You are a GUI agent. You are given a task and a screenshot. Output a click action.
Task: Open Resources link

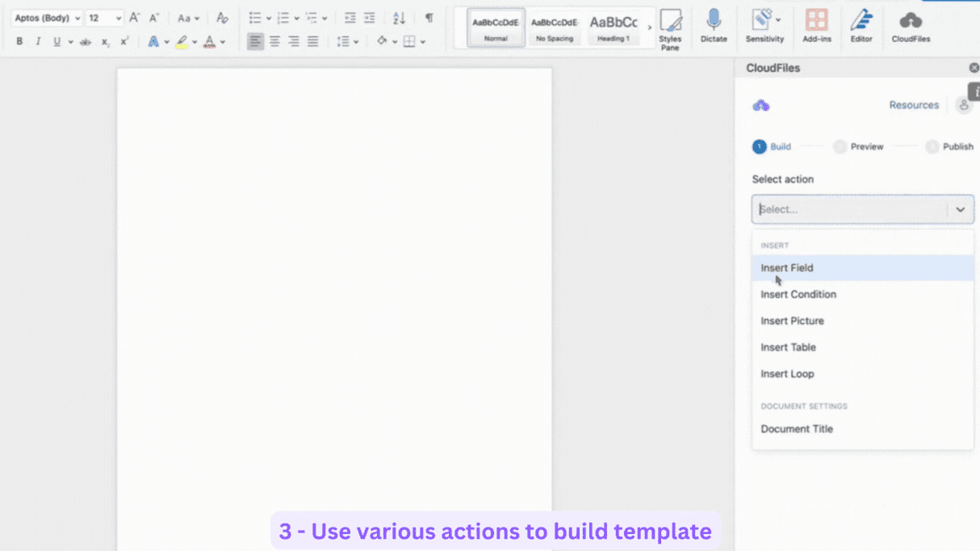(x=914, y=105)
